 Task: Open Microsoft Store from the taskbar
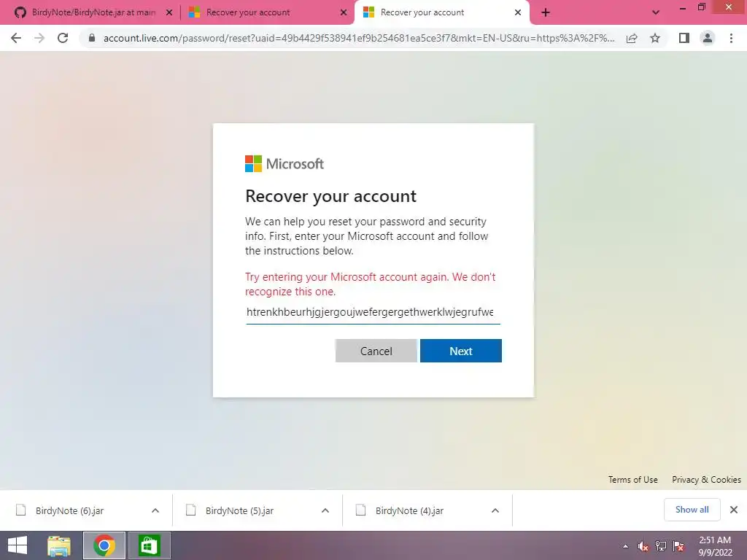[149, 545]
